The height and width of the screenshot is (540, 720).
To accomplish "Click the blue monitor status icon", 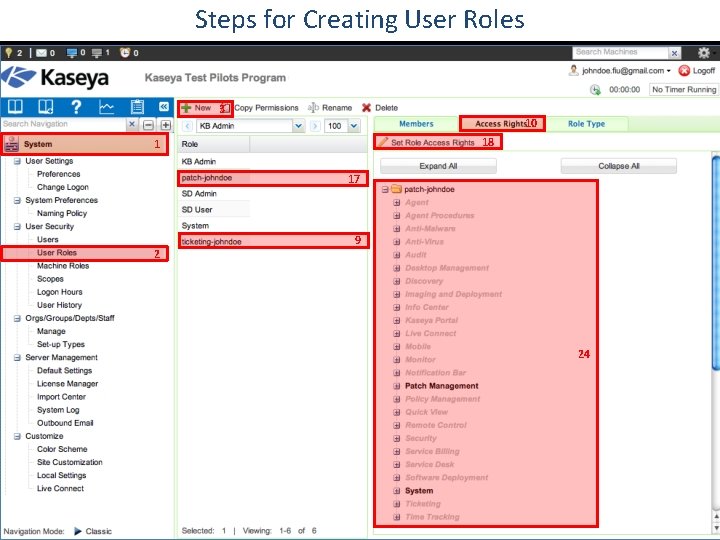I will 72,53.
